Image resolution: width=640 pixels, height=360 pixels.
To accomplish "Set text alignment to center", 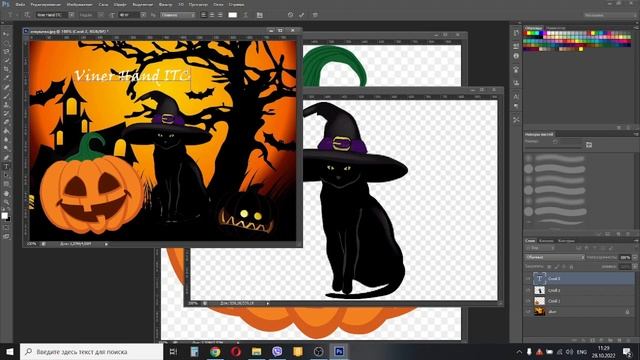I will [x=212, y=15].
